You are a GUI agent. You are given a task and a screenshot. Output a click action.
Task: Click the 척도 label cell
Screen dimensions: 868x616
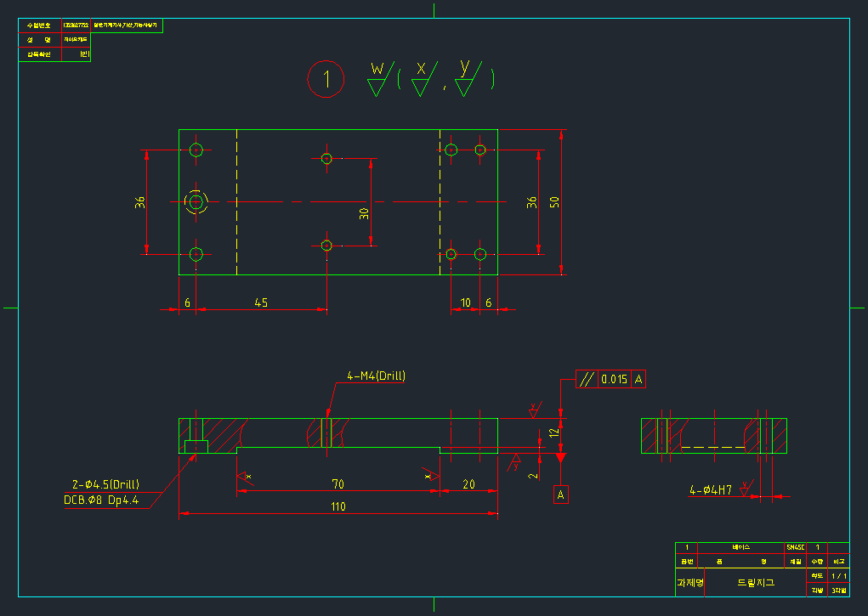pyautogui.click(x=817, y=576)
